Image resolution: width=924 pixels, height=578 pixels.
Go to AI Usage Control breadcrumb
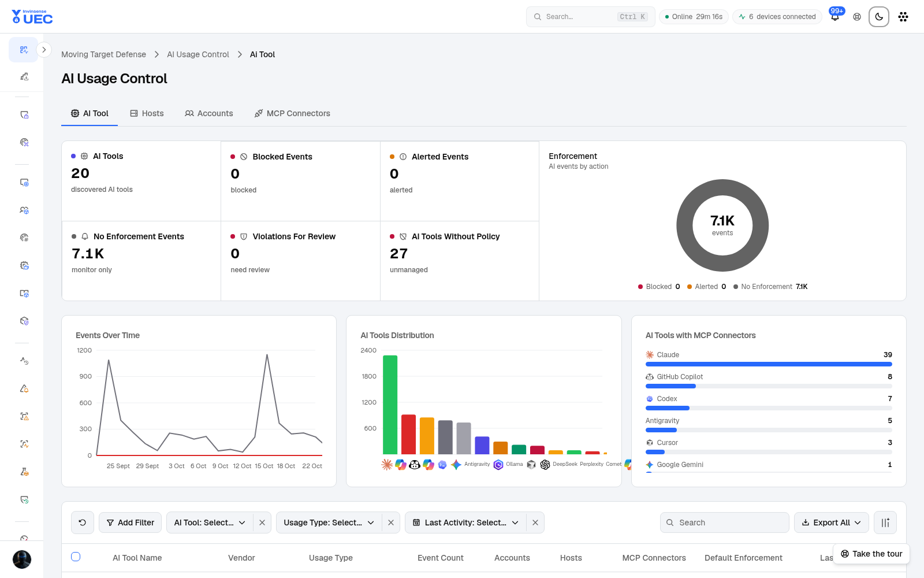click(198, 54)
